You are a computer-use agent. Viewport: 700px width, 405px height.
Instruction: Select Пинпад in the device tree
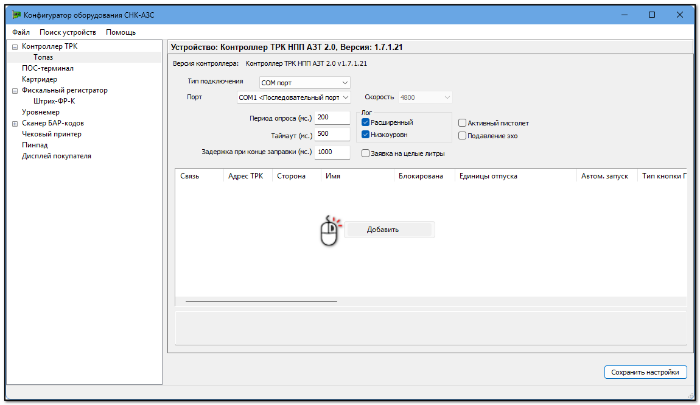34,145
